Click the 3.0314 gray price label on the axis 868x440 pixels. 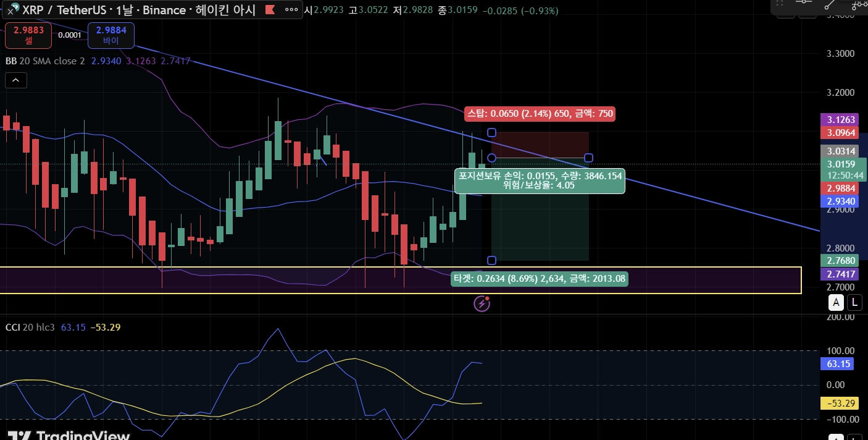[840, 151]
